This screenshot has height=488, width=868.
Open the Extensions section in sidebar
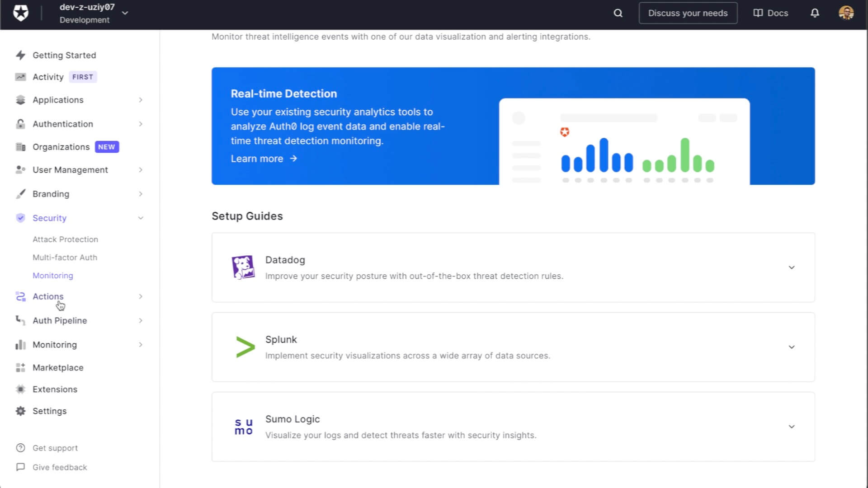[x=55, y=389]
